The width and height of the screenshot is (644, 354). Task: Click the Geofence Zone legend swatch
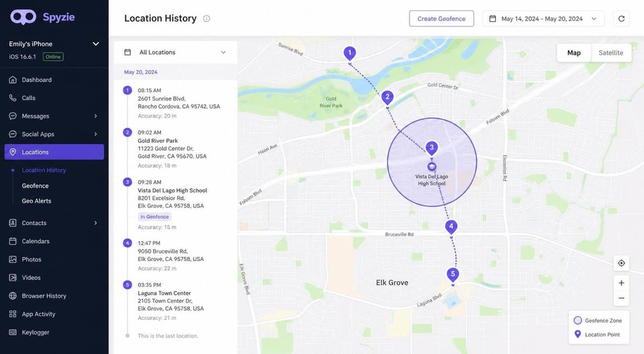pyautogui.click(x=578, y=320)
